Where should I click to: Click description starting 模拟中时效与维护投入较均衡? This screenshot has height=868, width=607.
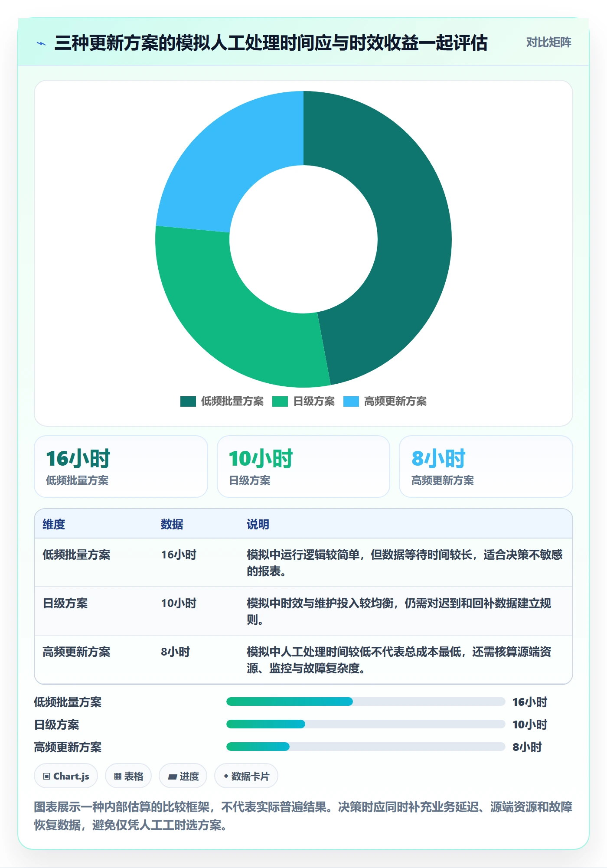point(399,611)
